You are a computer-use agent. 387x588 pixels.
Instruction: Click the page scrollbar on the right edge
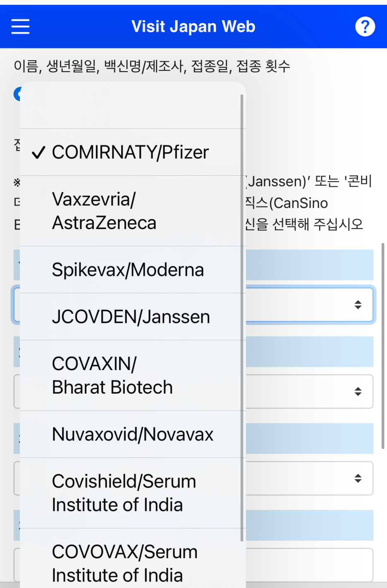tap(384, 348)
